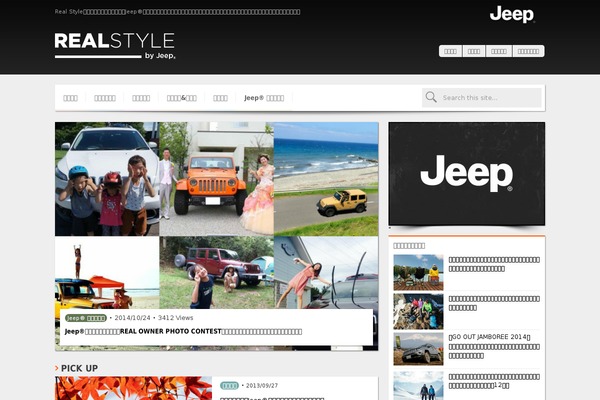This screenshot has width=600, height=400.
Task: Click the magnifying glass search icon
Action: [431, 97]
